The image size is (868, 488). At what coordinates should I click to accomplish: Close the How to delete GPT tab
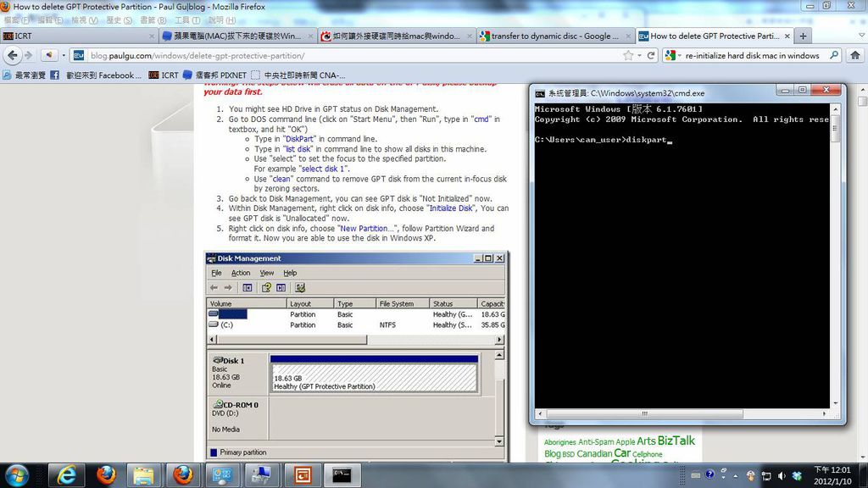point(787,36)
